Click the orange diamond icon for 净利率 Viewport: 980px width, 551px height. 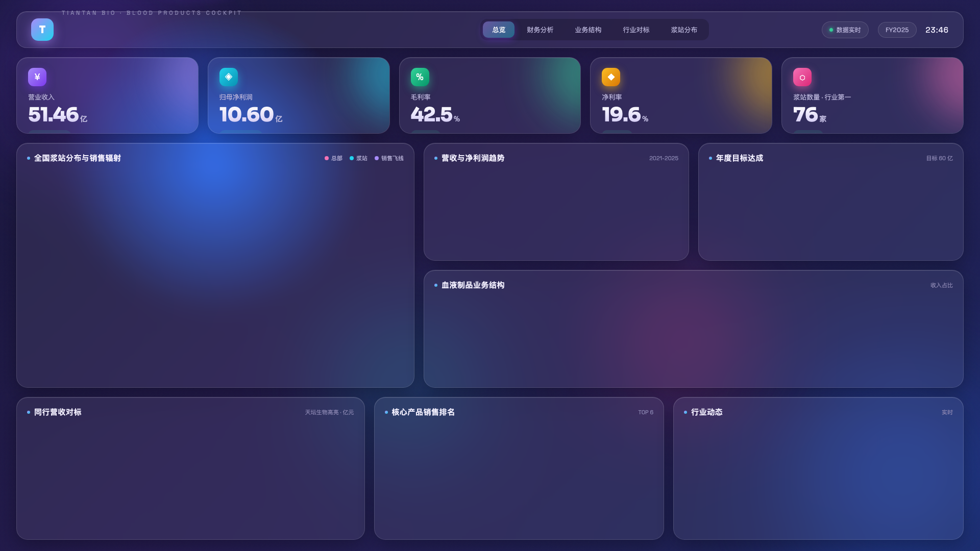tap(611, 77)
